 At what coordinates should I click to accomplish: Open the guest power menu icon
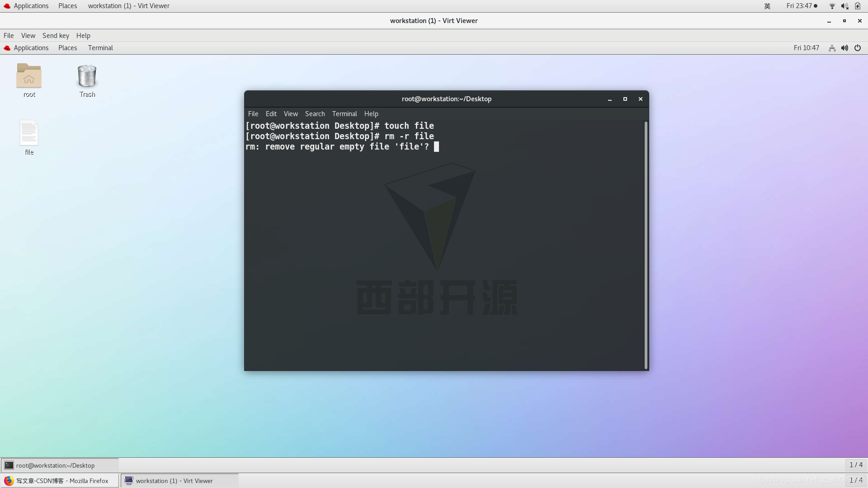858,48
